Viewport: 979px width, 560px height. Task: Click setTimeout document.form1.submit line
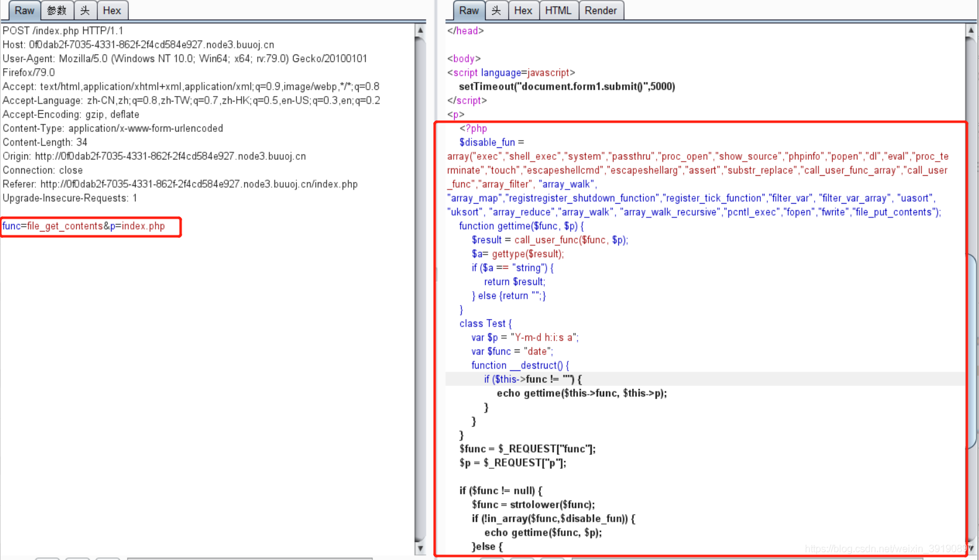[567, 87]
